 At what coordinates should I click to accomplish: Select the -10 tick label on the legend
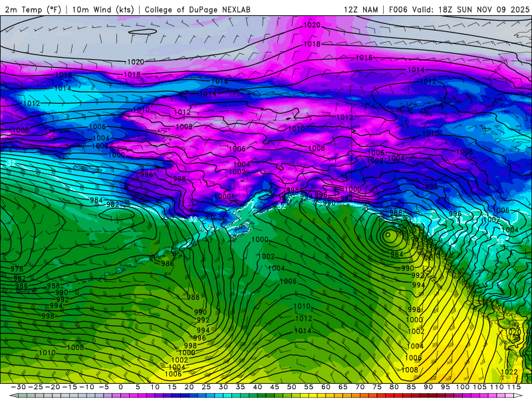click(86, 387)
